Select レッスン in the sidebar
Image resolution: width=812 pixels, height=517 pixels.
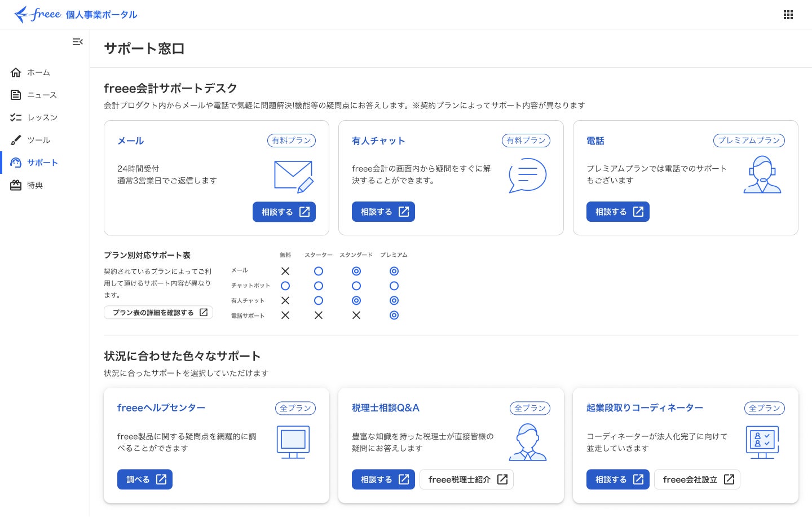tap(45, 117)
